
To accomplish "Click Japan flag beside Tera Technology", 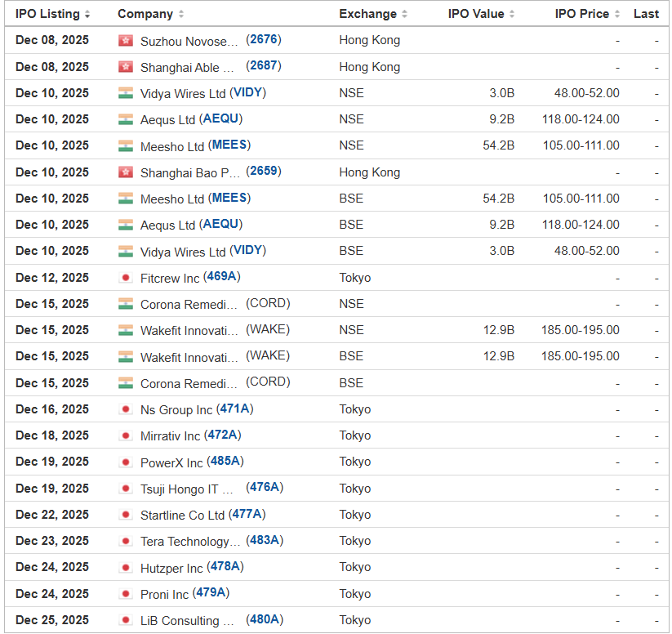I will (x=126, y=542).
